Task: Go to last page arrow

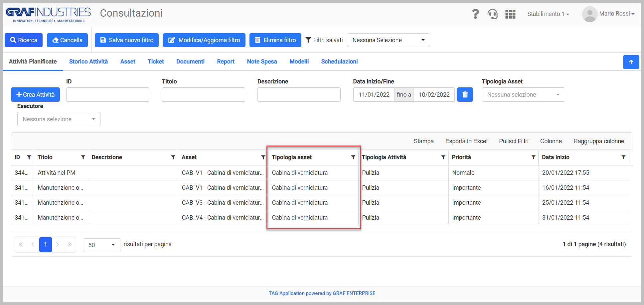Action: click(70, 245)
